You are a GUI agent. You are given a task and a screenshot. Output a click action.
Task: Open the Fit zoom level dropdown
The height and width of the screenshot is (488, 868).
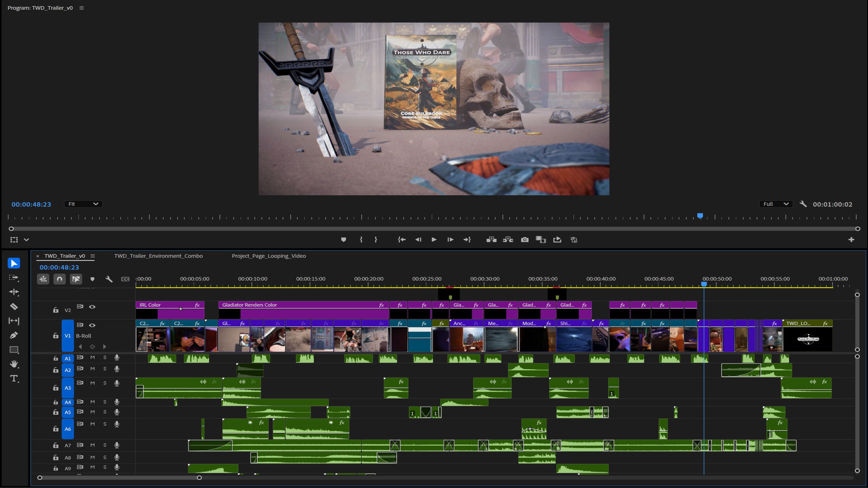(x=83, y=204)
